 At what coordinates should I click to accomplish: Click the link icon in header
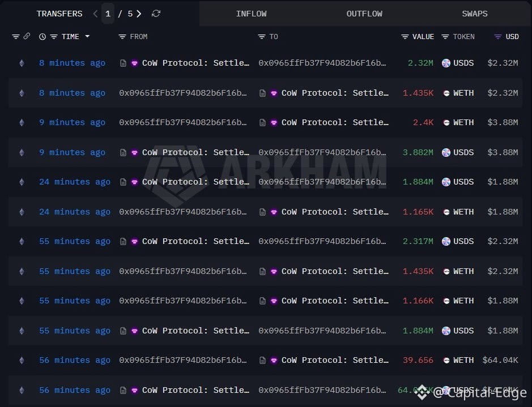click(27, 36)
